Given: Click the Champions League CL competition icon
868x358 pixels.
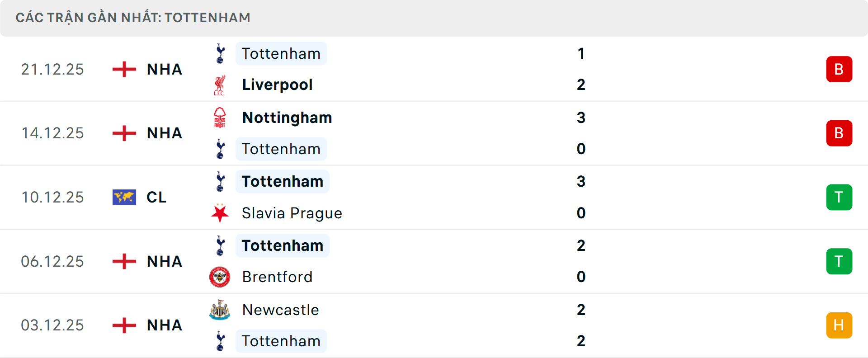Looking at the screenshot, I should [124, 197].
